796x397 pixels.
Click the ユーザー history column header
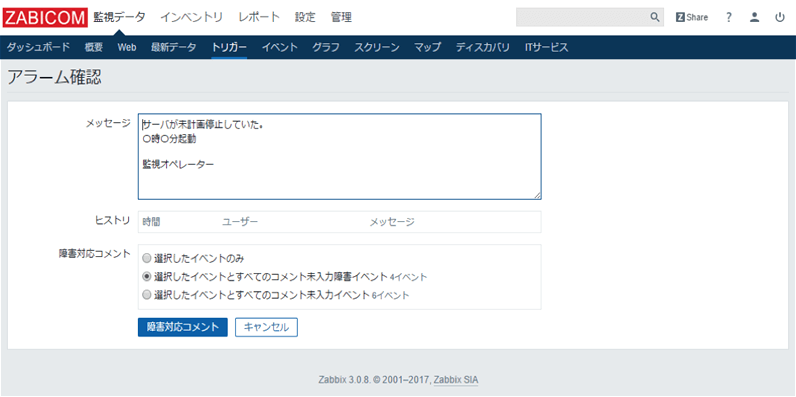coord(240,222)
